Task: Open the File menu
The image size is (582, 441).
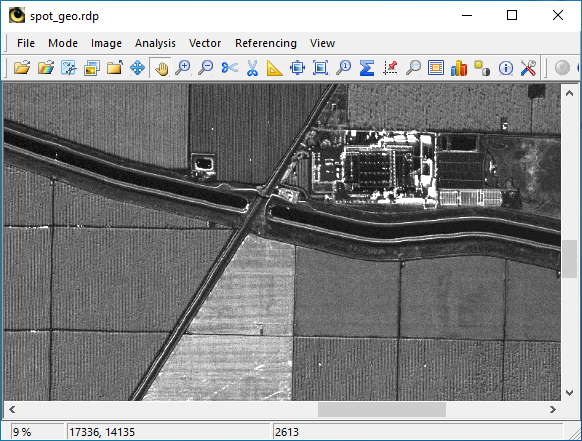Action: 26,43
